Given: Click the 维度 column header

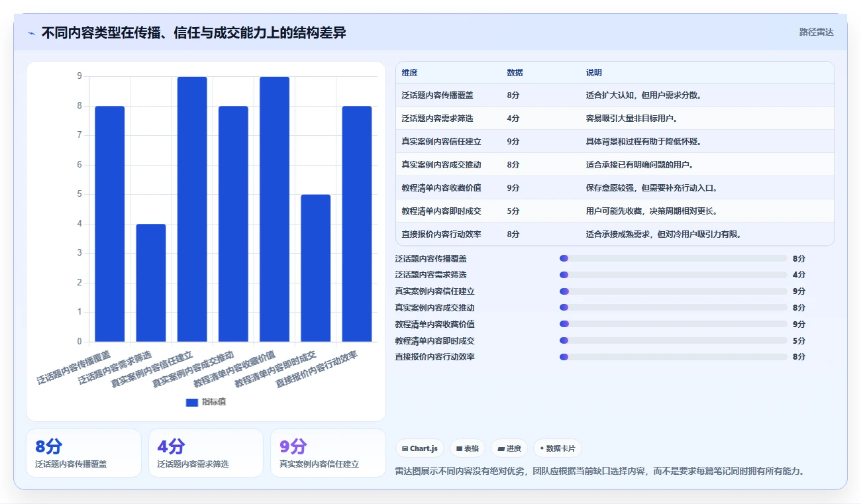Looking at the screenshot, I should click(x=409, y=73).
